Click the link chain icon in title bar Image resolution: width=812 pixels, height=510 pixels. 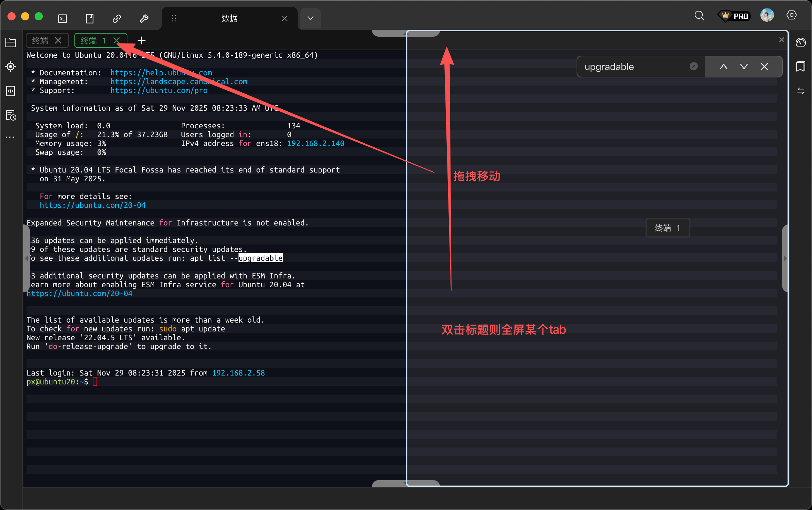click(x=117, y=18)
